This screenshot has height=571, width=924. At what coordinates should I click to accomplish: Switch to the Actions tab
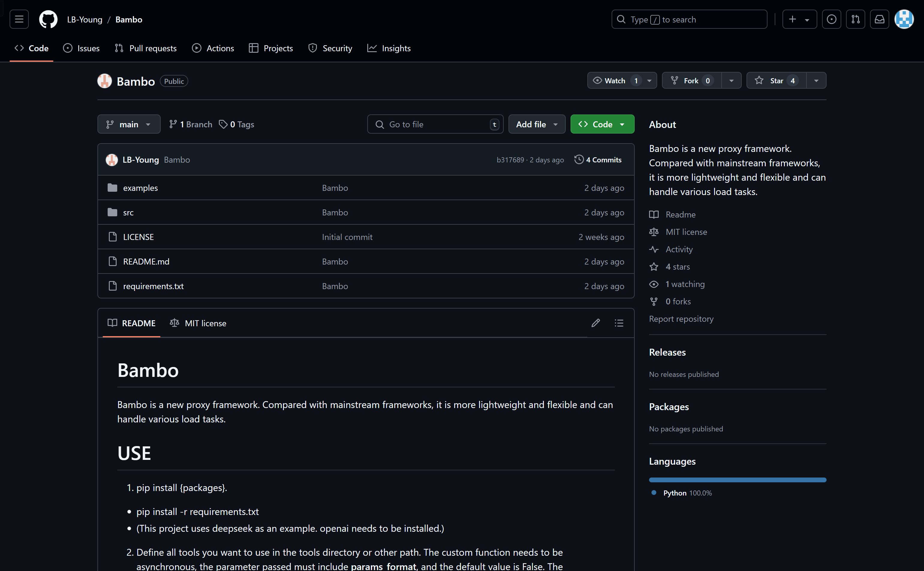(213, 48)
